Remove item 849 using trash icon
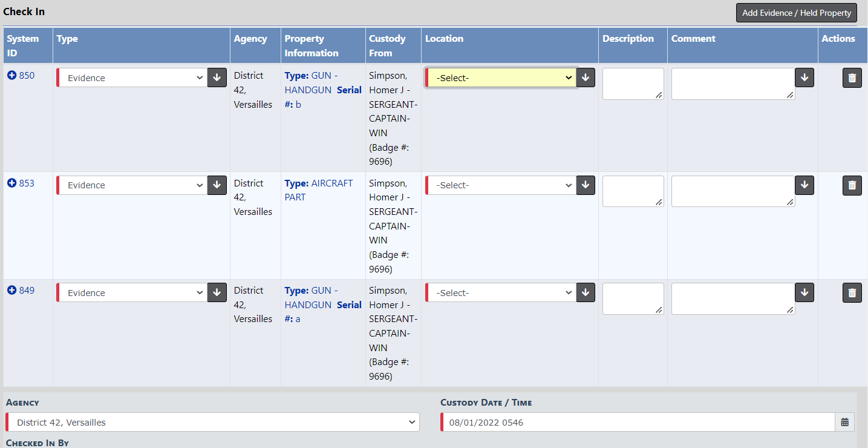The image size is (868, 448). click(852, 293)
